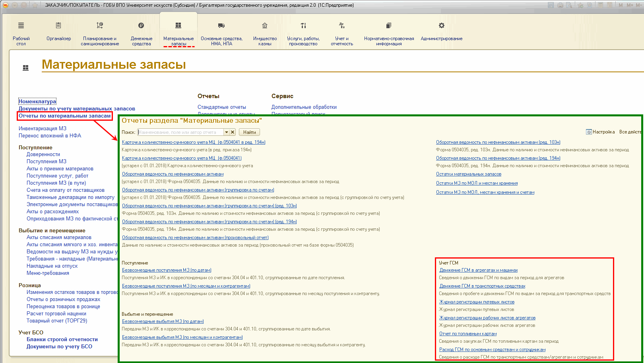
Task: Open the Настройка settings in reports panel
Action: coord(600,132)
